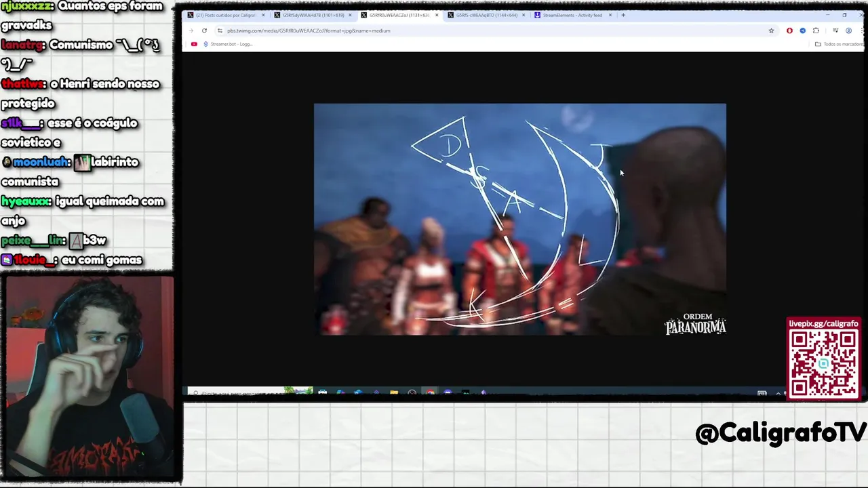
Task: Select the active G5RfR0uWEAACZoJ image tab
Action: pyautogui.click(x=399, y=15)
